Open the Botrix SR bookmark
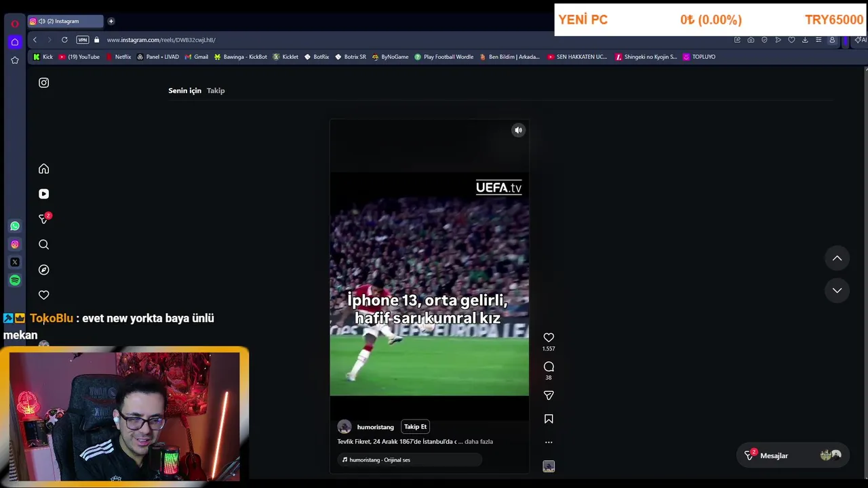This screenshot has height=488, width=868. coord(351,57)
